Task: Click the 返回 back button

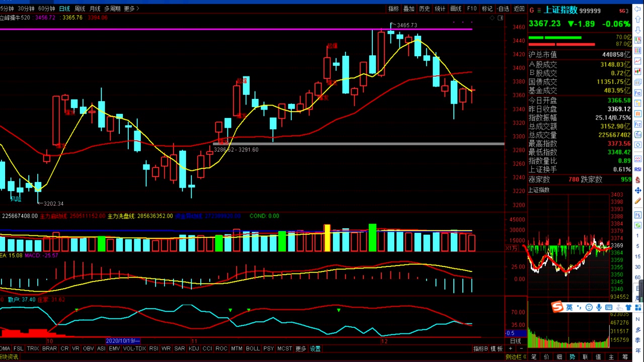Action: 519,9
